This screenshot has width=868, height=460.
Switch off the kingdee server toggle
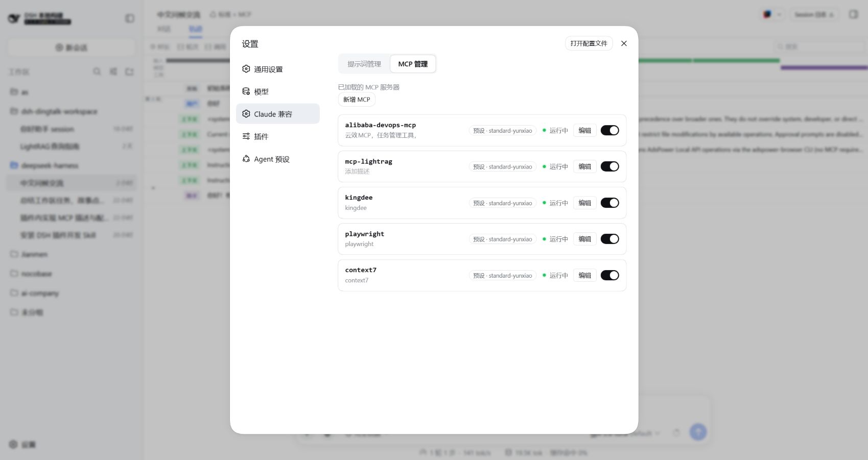(x=609, y=203)
